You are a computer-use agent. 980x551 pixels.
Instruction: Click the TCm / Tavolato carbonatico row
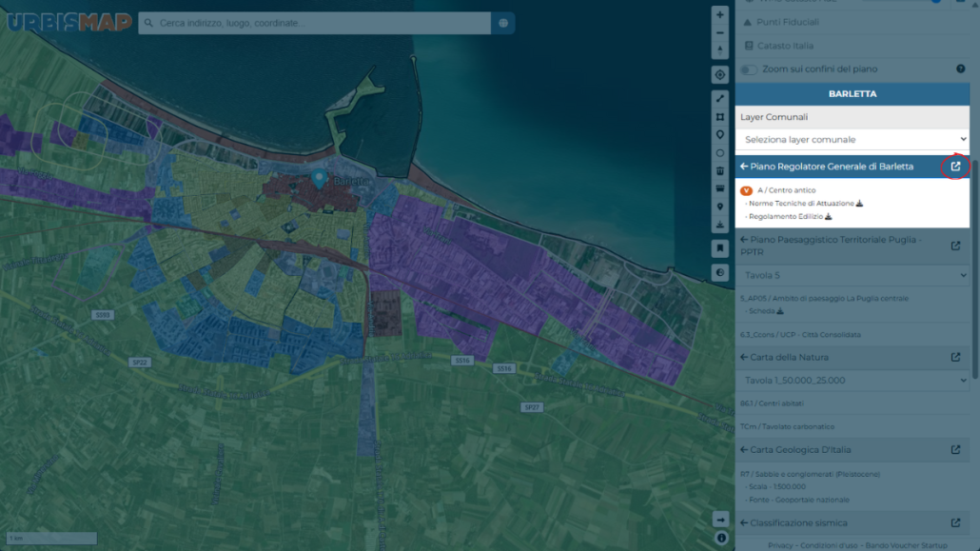click(787, 426)
